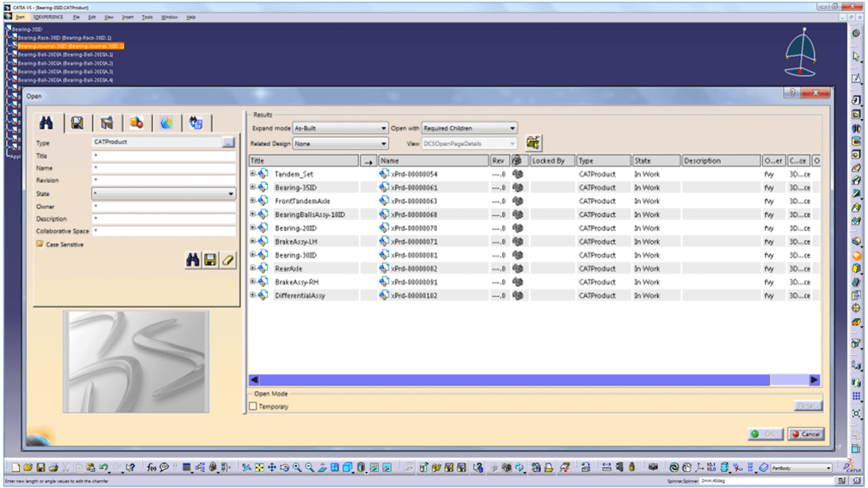
Task: Click into the Title input field
Action: [164, 156]
